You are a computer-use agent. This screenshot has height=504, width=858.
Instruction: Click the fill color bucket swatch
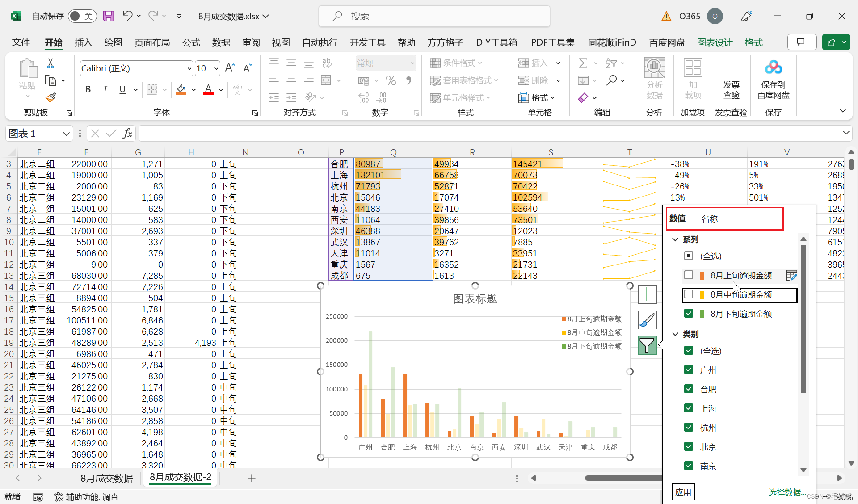click(x=181, y=90)
